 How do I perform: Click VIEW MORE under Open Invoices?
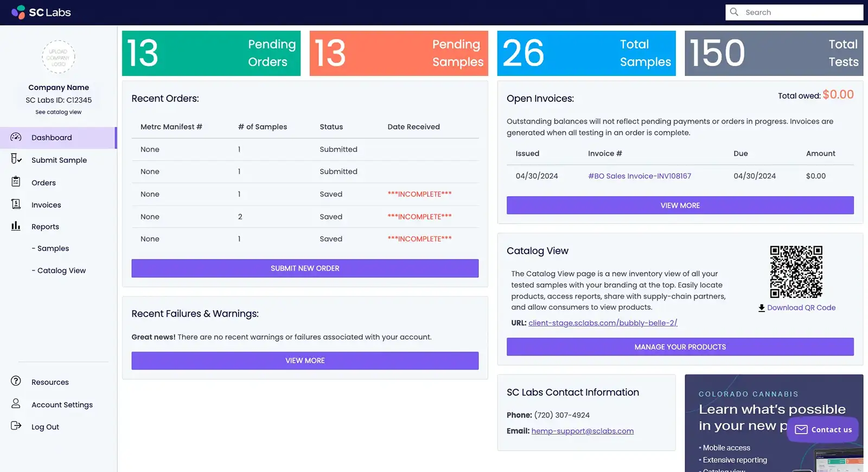[680, 206]
